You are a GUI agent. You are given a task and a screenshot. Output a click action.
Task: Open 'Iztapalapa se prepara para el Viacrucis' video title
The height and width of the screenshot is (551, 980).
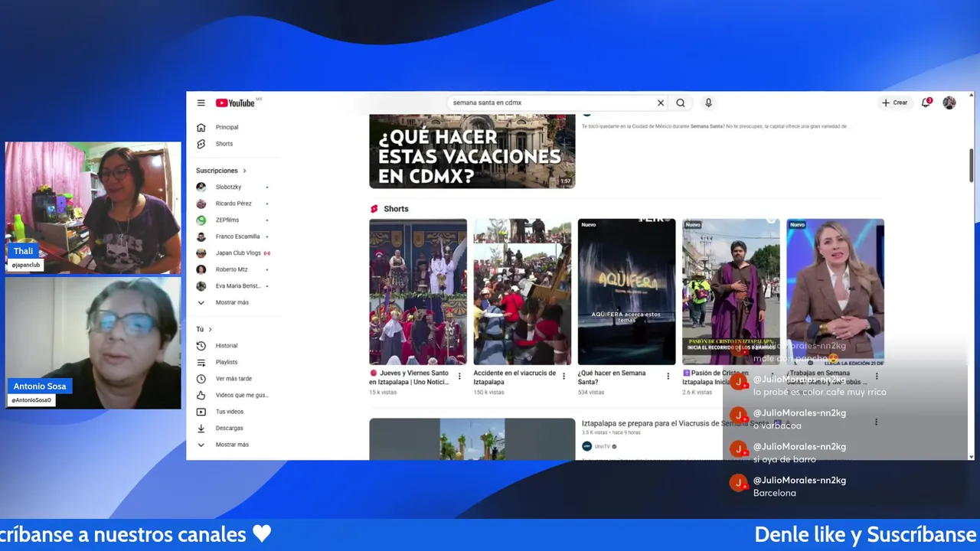point(674,423)
